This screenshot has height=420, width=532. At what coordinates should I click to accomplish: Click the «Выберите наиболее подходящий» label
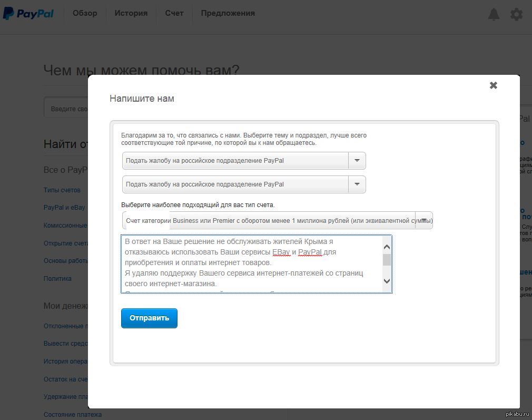pos(198,205)
